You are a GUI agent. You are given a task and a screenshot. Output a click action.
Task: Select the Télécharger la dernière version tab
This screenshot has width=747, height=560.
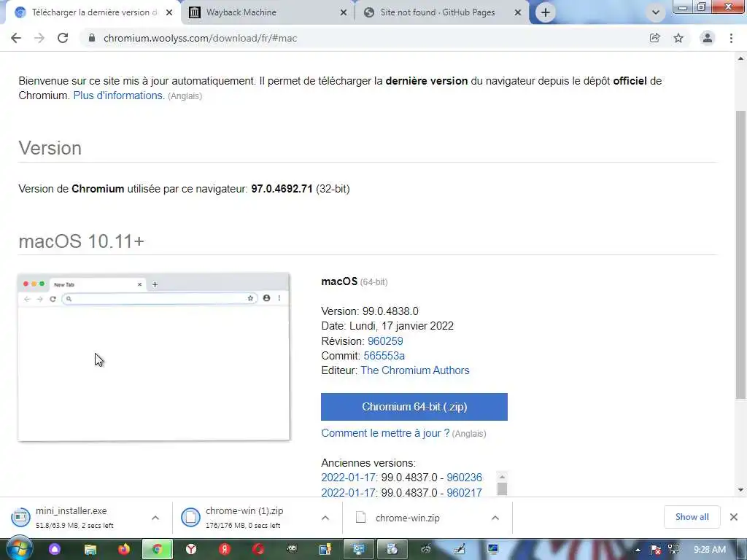(93, 12)
